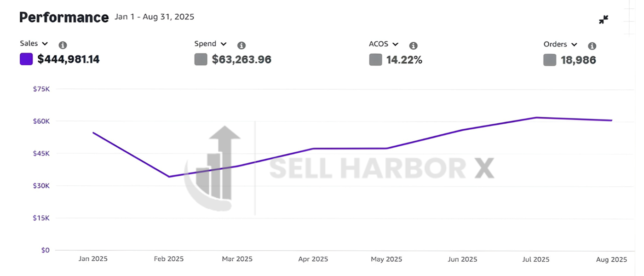Viewport: 644px width, 276px height.
Task: Toggle the purple Sales series swatch
Action: coord(26,59)
